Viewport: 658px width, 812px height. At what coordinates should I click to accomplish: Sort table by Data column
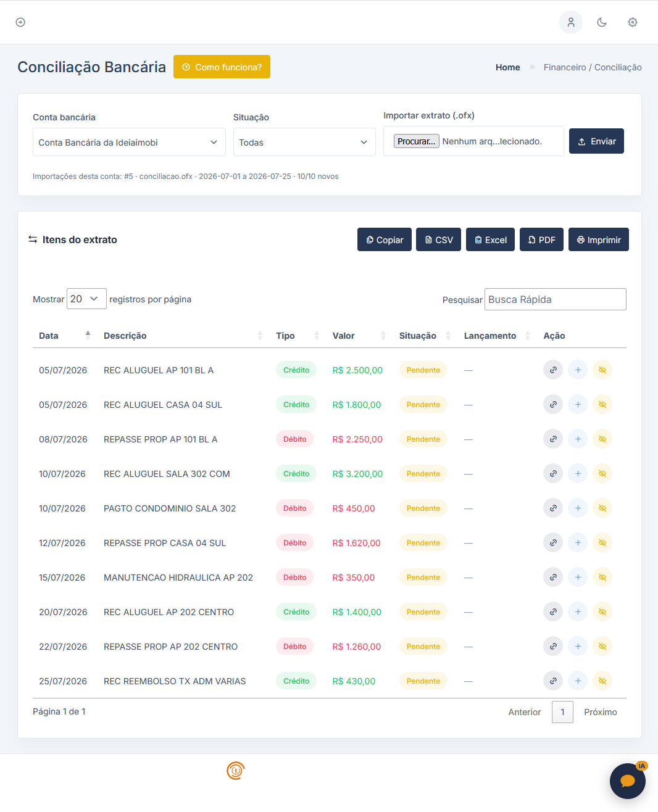point(64,336)
